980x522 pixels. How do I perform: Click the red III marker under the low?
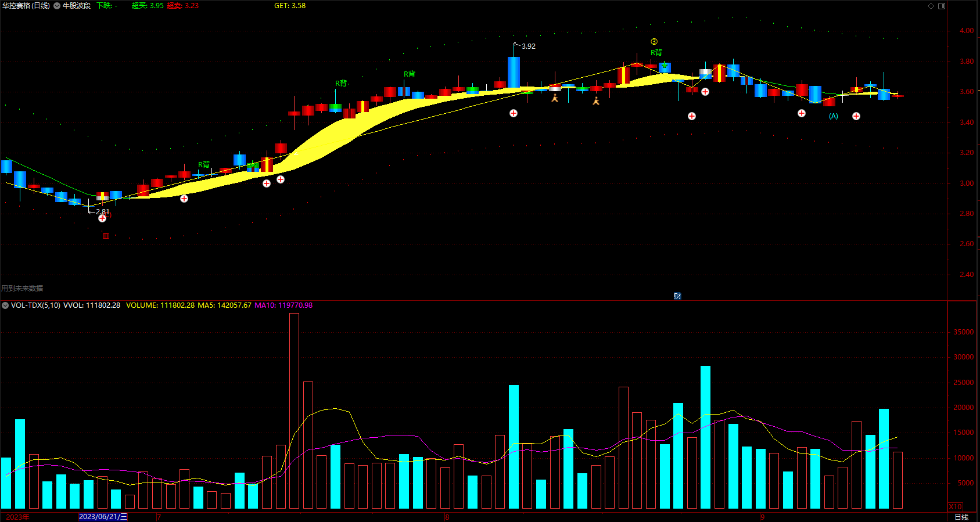pos(106,236)
